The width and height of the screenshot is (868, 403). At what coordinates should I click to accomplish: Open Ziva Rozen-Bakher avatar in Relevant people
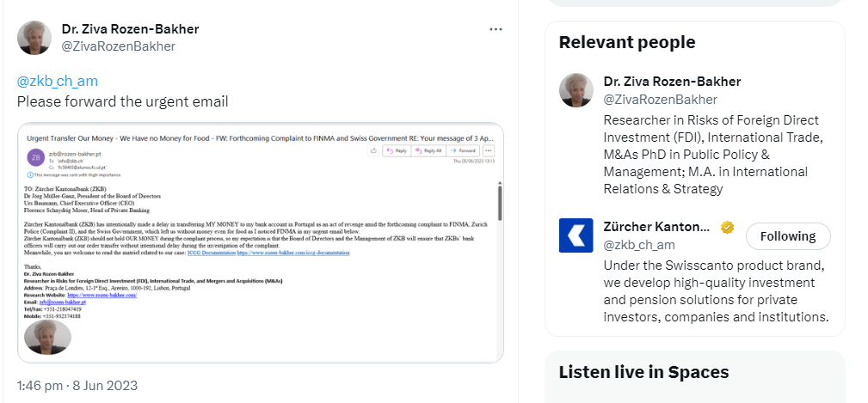pyautogui.click(x=576, y=90)
